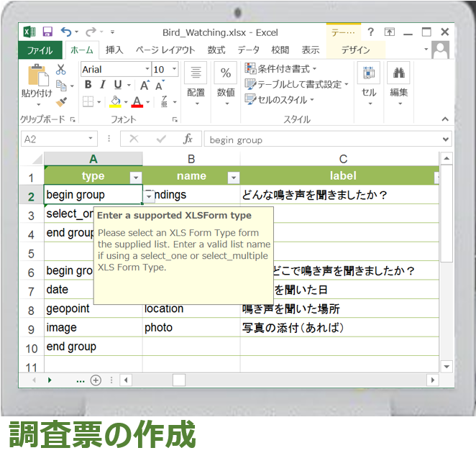Increase font size with larger A
The image size is (476, 453).
[145, 86]
